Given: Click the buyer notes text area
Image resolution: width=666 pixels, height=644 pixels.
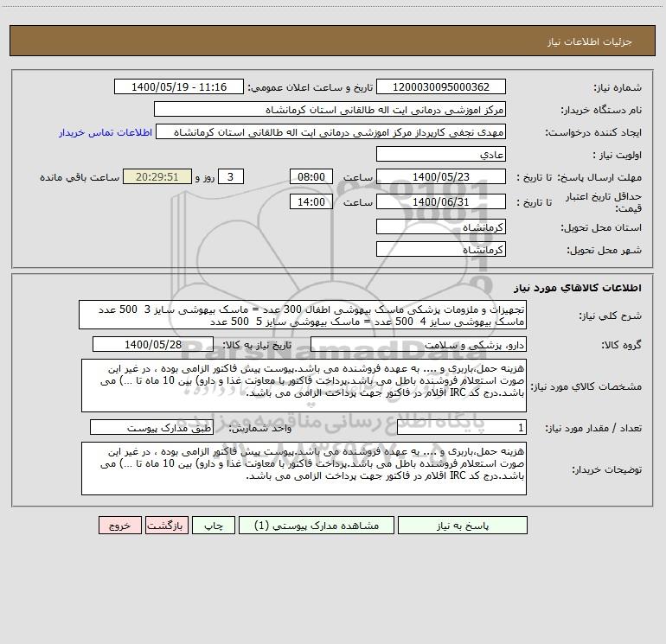Looking at the screenshot, I should pos(304,469).
